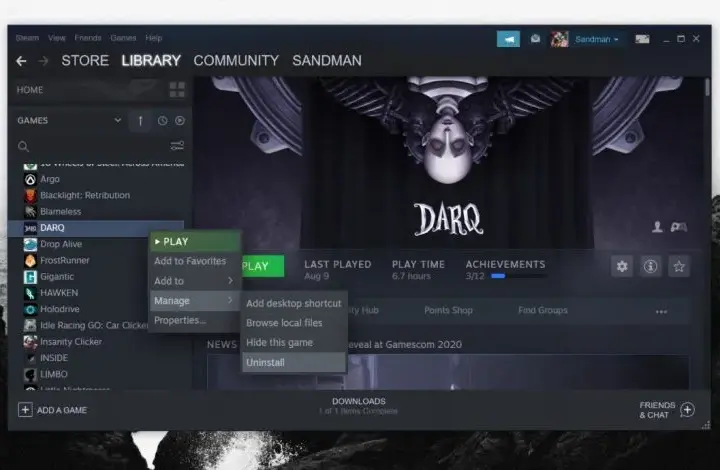Select the Gigantic game icon

click(x=30, y=277)
